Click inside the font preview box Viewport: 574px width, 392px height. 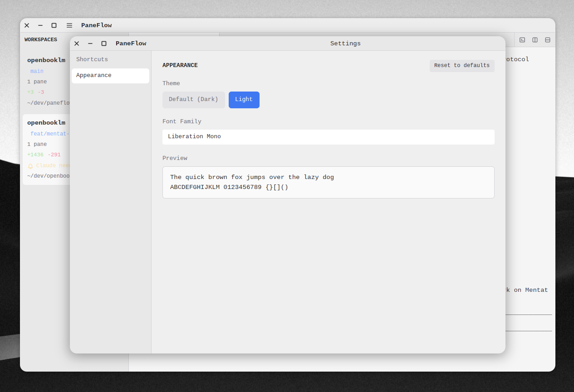328,182
